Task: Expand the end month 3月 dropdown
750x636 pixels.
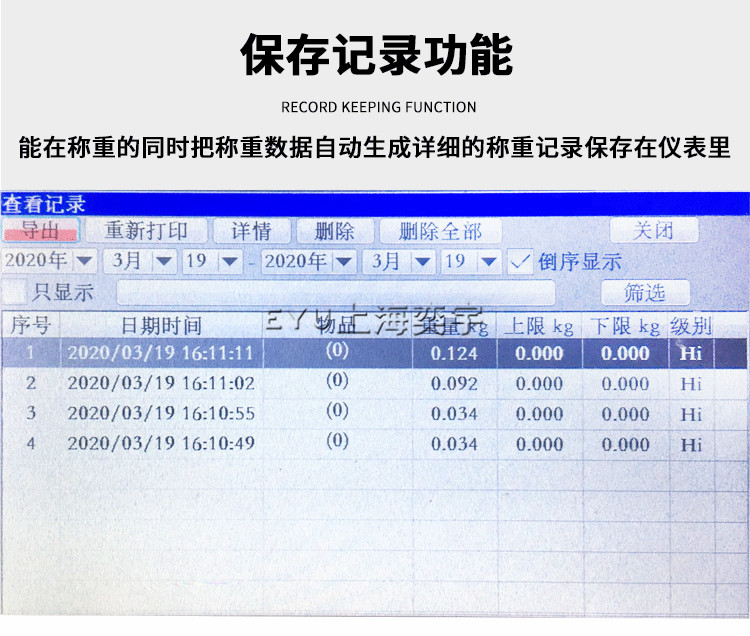Action: coord(423,262)
